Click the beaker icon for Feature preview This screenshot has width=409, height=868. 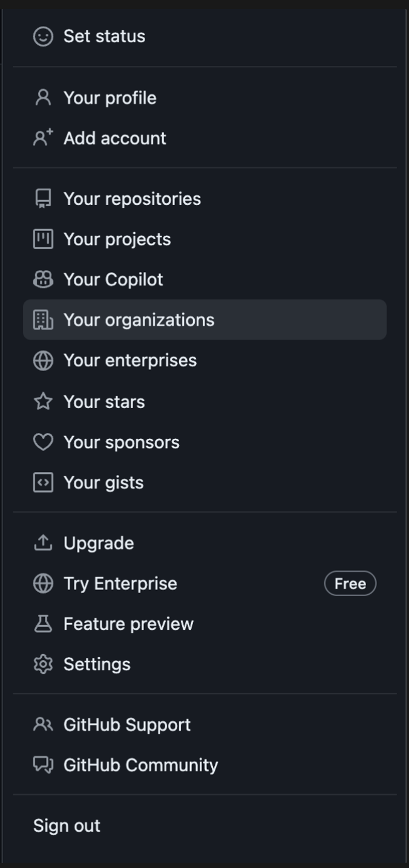tap(43, 624)
